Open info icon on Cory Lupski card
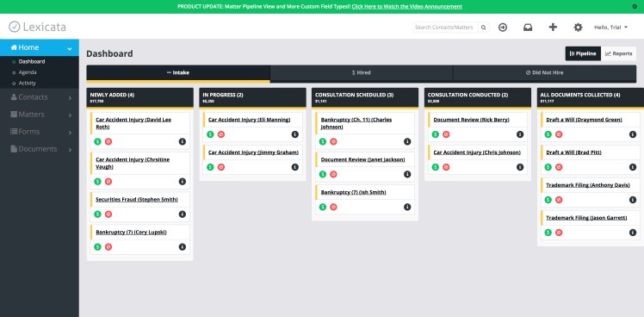This screenshot has height=317, width=644. pyautogui.click(x=183, y=246)
